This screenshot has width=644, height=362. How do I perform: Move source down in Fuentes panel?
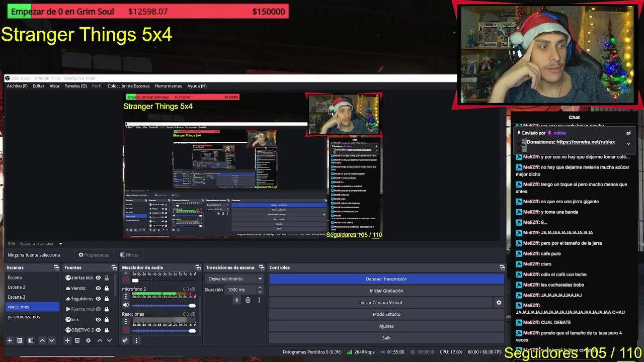pos(109,340)
